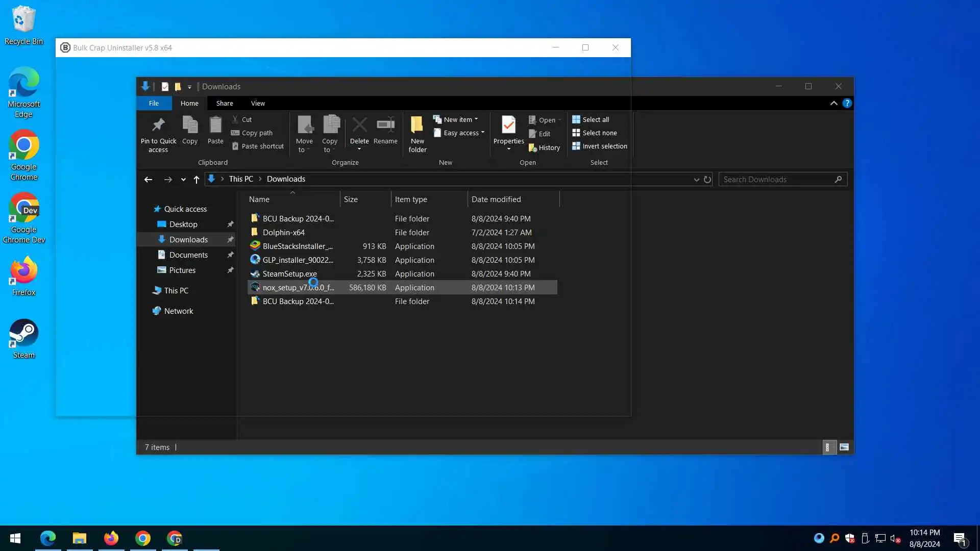
Task: Switch to the View ribbon tab
Action: click(x=258, y=104)
